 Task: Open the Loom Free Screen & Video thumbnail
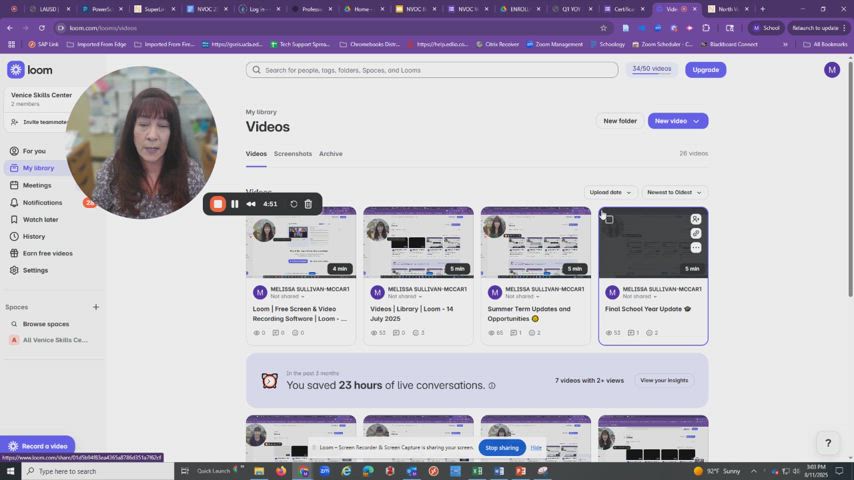tap(301, 242)
